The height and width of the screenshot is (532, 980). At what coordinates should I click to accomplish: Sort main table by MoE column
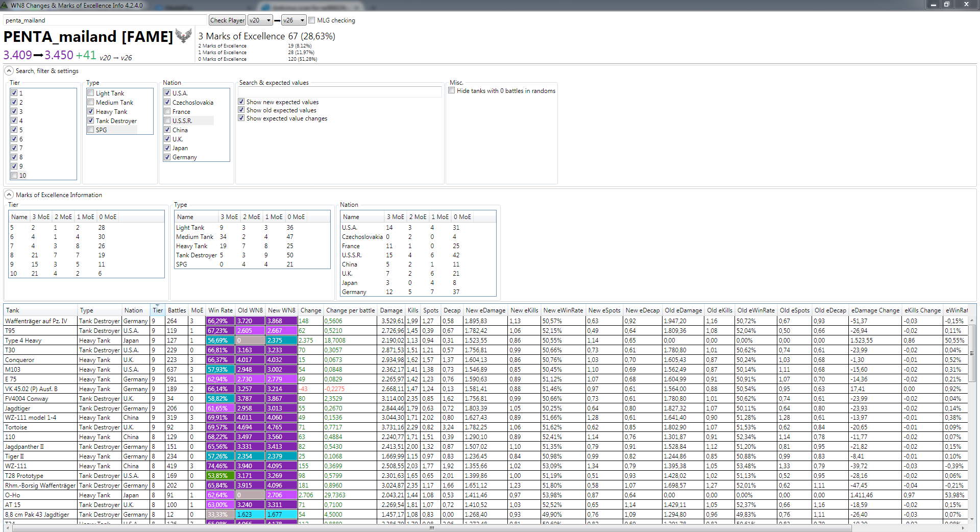pos(197,310)
